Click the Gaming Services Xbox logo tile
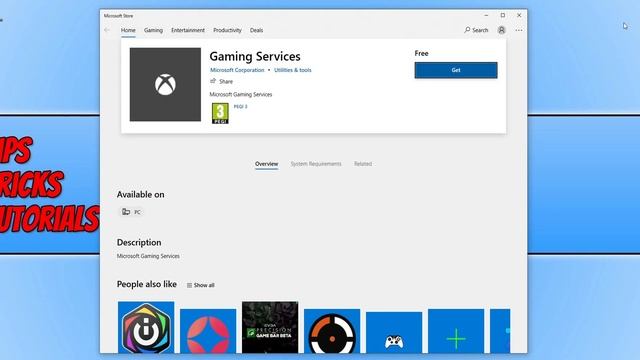The image size is (640, 360). [165, 84]
